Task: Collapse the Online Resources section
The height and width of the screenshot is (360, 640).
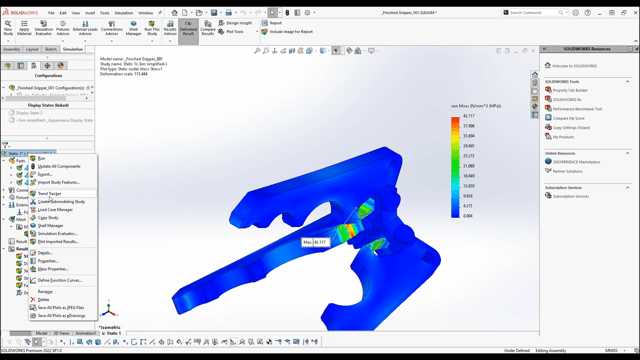Action: (628, 153)
